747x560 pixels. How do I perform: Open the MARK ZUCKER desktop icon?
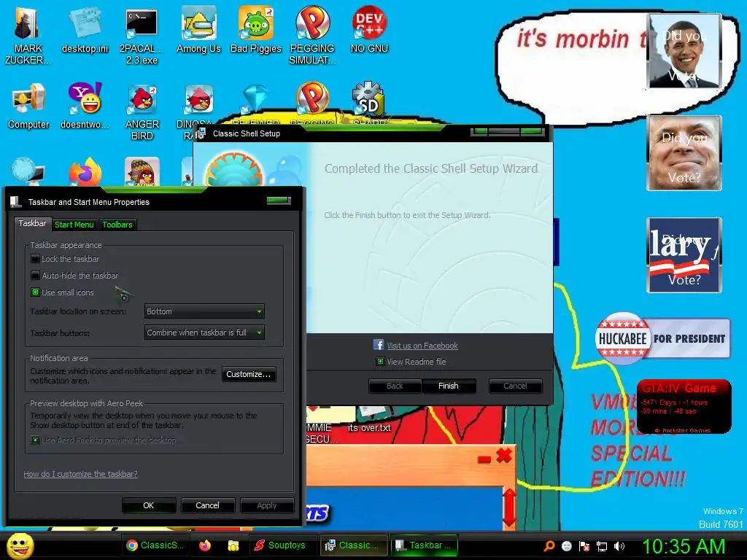click(28, 35)
